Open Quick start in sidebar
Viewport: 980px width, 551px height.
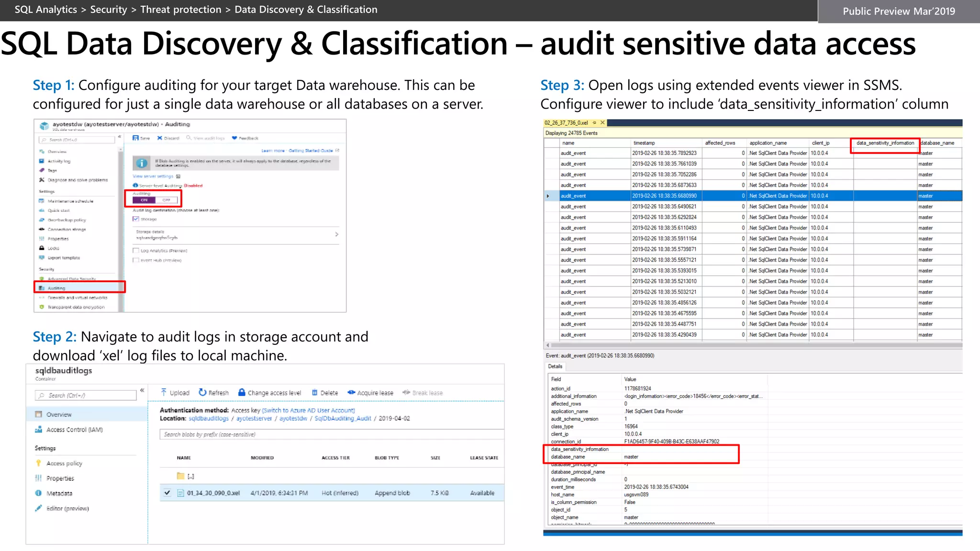pyautogui.click(x=58, y=210)
